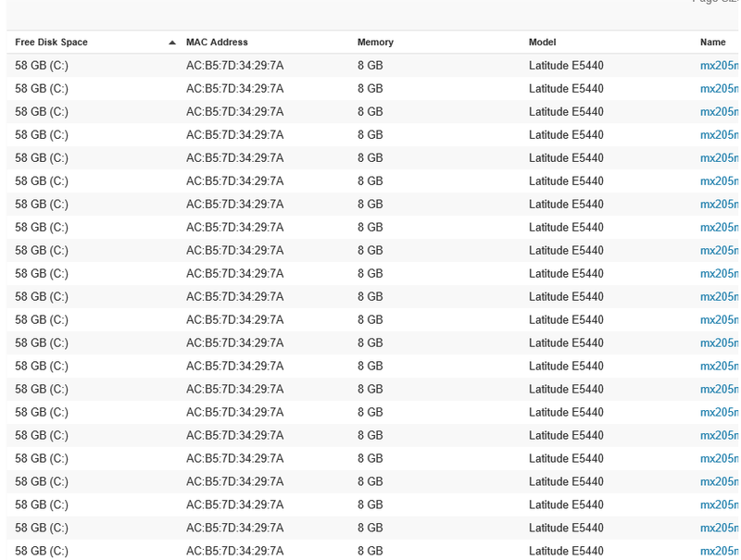This screenshot has height=560, width=741.
Task: Click the ascending sort arrow icon
Action: 172,42
